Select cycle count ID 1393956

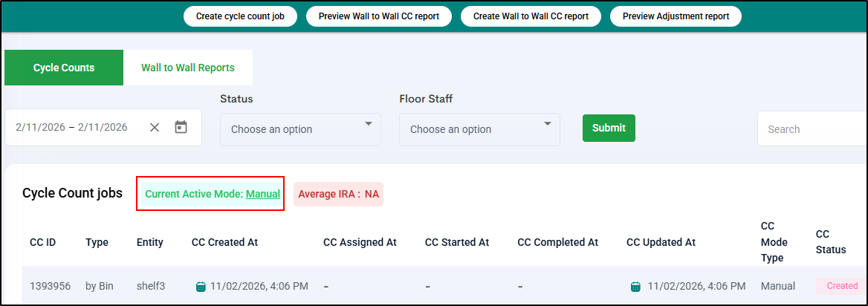click(x=50, y=286)
